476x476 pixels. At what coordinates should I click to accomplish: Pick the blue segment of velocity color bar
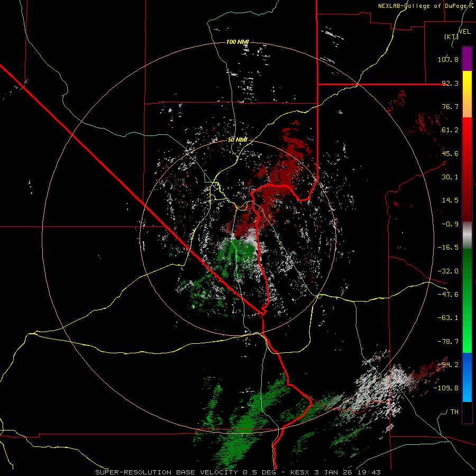click(x=467, y=377)
